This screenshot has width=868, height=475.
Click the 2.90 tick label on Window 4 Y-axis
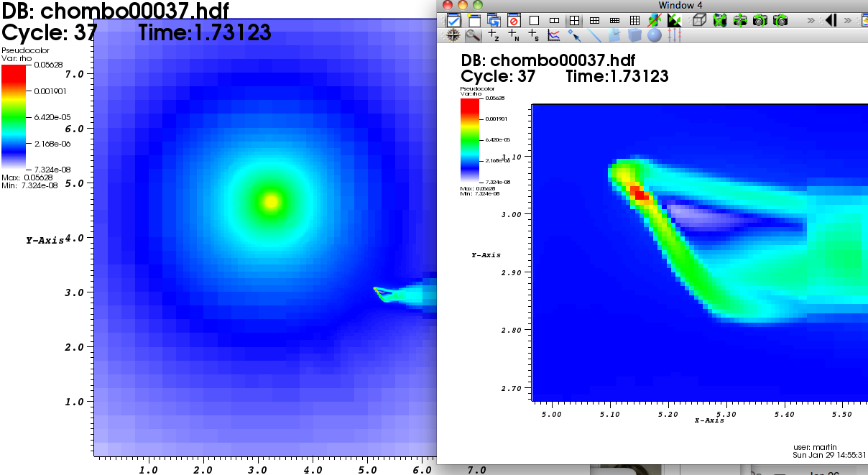[511, 272]
